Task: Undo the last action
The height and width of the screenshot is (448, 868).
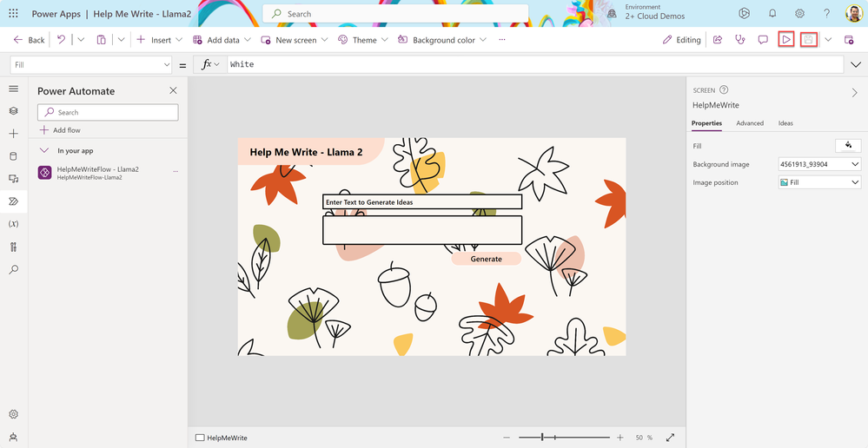Action: pyautogui.click(x=62, y=40)
